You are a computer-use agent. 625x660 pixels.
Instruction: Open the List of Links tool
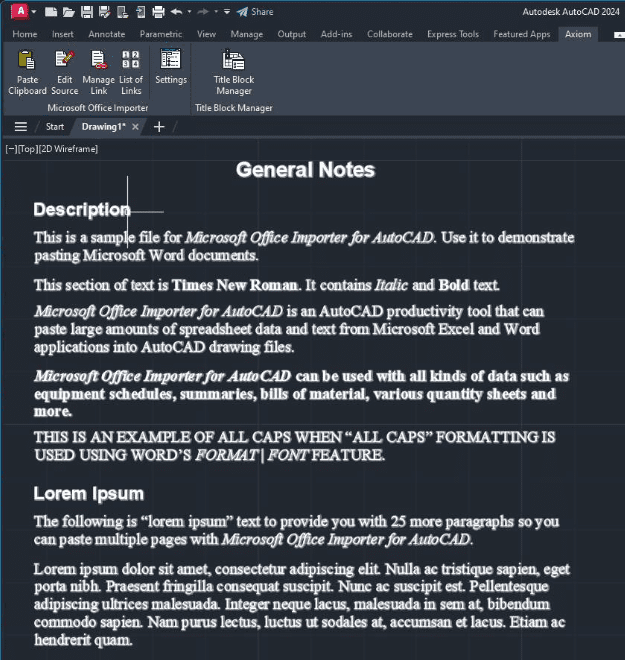131,72
